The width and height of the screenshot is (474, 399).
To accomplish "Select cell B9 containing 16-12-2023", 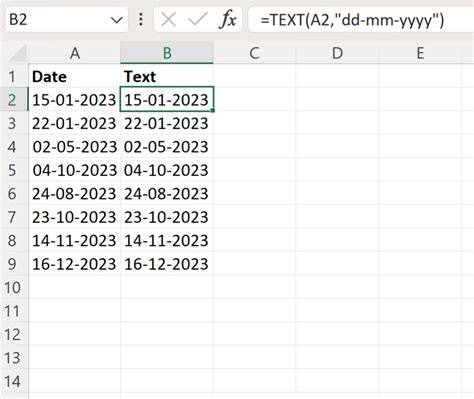I will [167, 264].
